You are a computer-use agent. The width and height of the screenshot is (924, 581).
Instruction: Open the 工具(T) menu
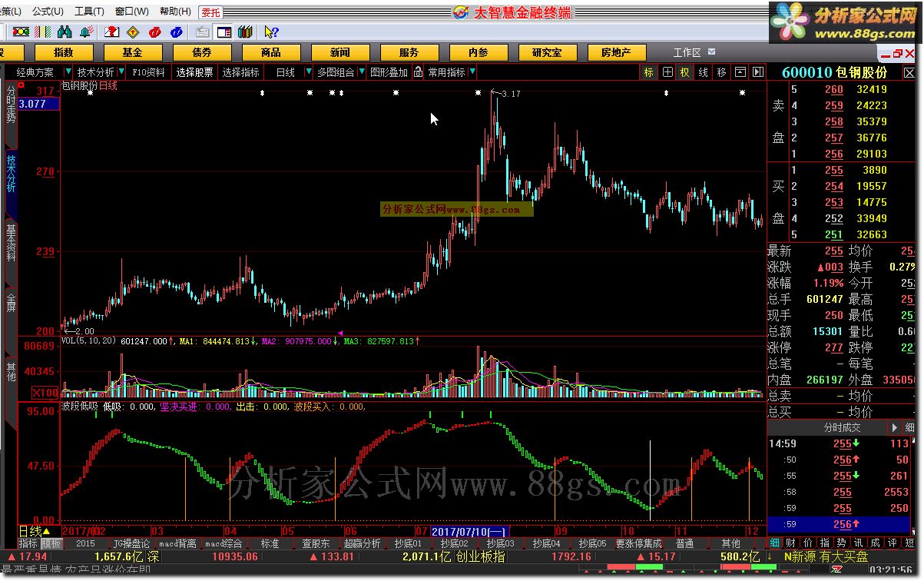click(89, 12)
